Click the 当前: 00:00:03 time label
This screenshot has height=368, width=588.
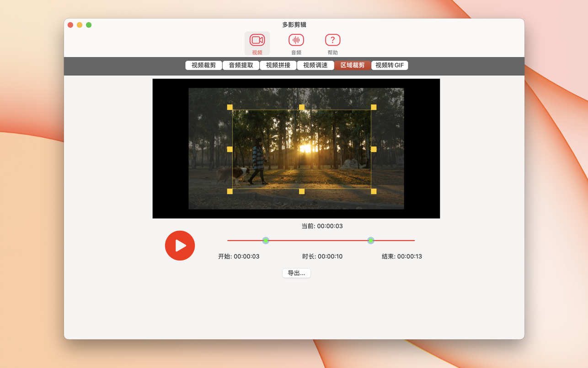click(322, 226)
